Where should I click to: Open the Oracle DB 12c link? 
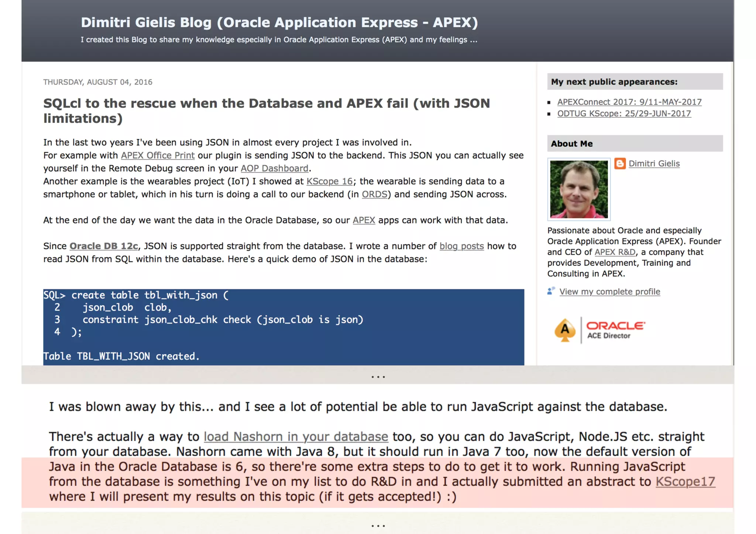click(103, 246)
